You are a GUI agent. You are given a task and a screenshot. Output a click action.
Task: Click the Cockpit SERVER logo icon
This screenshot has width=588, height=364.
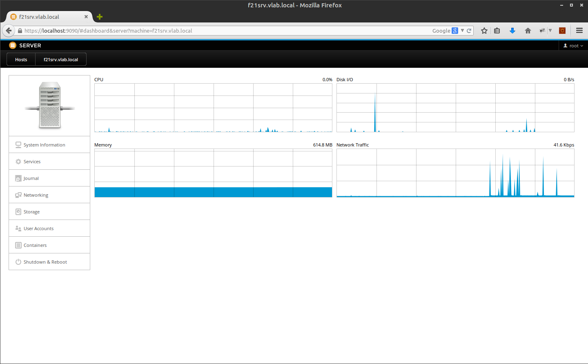(x=13, y=45)
